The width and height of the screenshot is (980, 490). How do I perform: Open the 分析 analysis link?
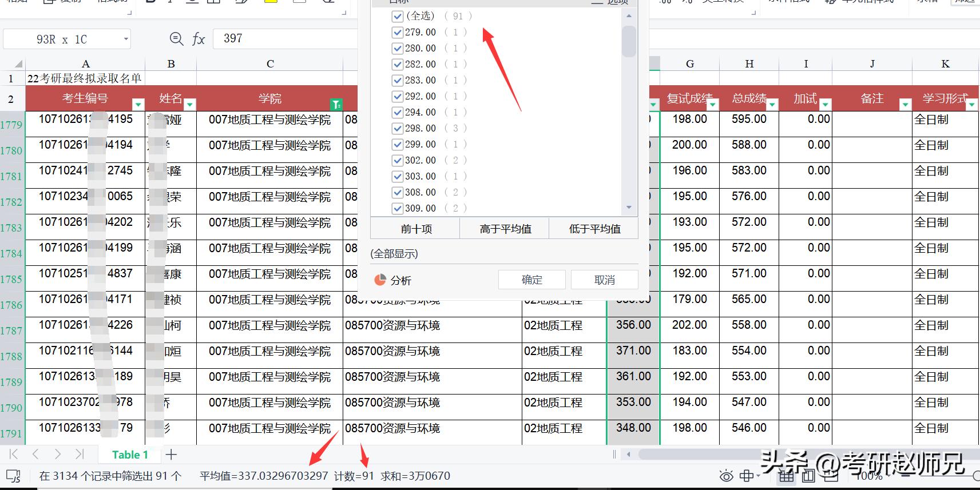click(x=401, y=280)
